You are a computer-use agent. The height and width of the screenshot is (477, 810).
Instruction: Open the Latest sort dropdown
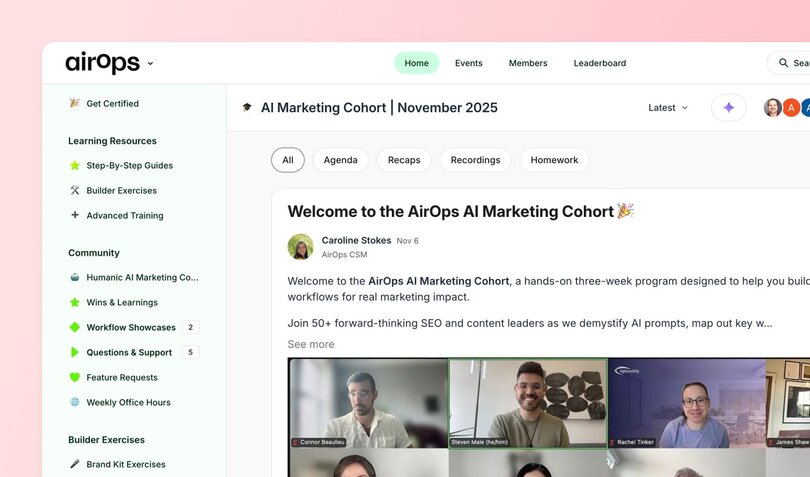point(668,107)
